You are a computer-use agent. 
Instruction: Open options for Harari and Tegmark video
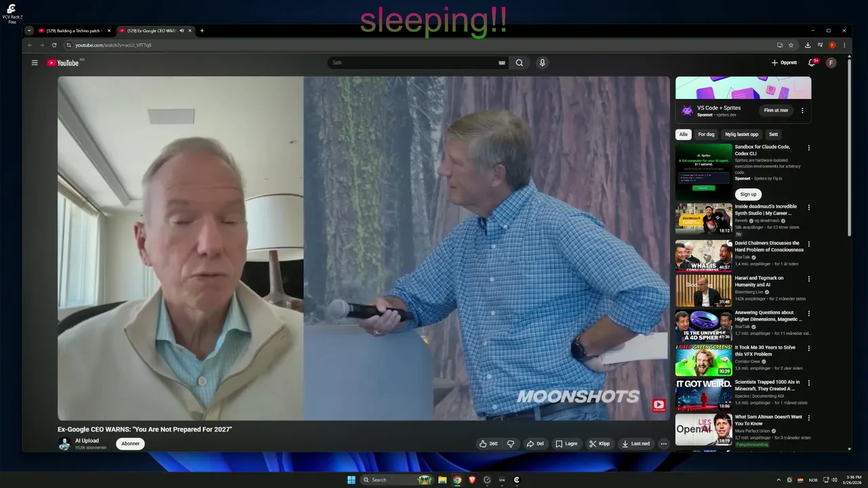pyautogui.click(x=808, y=279)
